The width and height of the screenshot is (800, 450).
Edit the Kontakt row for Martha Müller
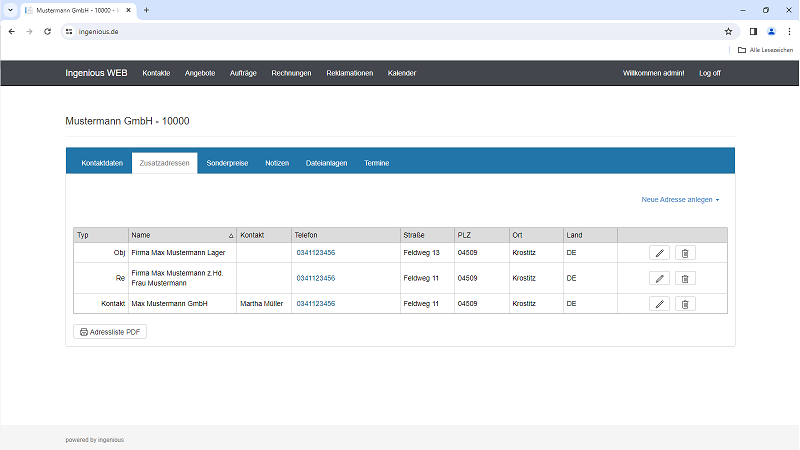point(659,304)
